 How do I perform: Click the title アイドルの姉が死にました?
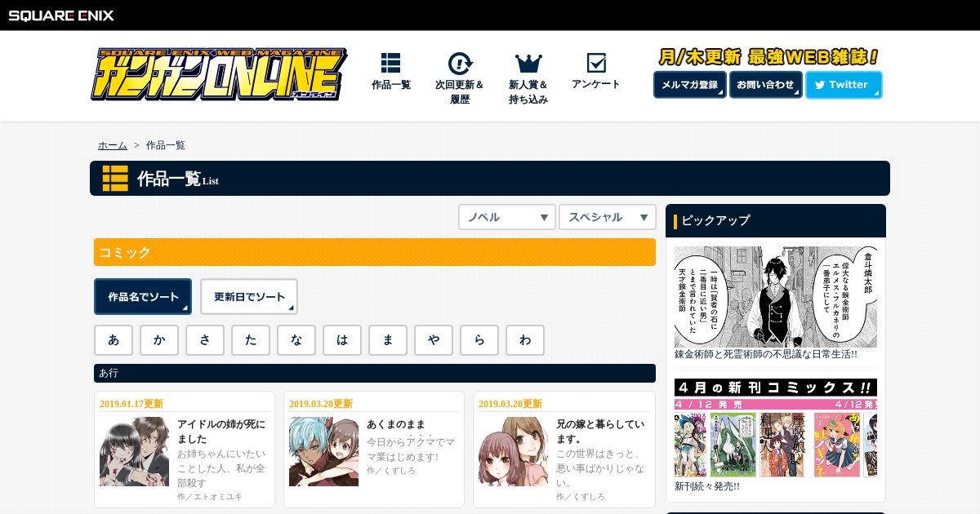click(221, 432)
